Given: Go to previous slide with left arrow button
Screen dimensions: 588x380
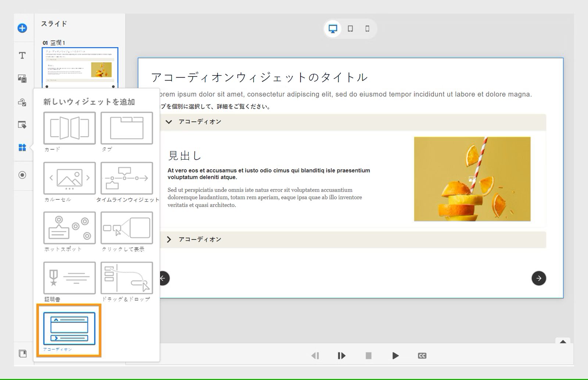Looking at the screenshot, I should click(164, 278).
